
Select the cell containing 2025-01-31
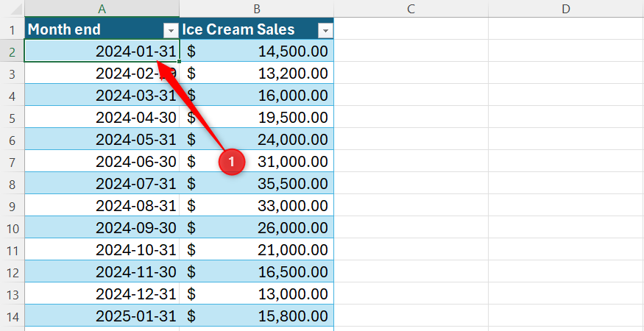pos(102,316)
